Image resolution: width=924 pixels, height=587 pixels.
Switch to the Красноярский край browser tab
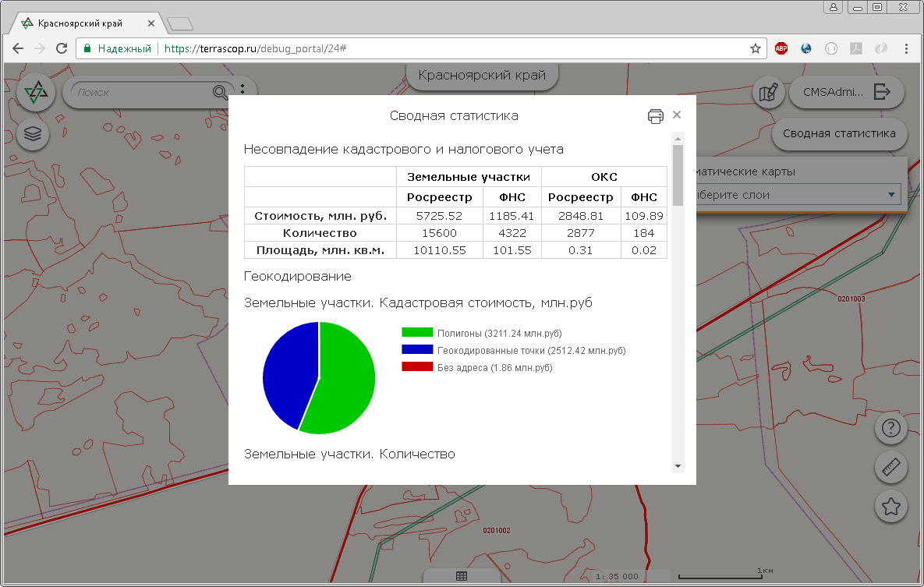point(86,23)
